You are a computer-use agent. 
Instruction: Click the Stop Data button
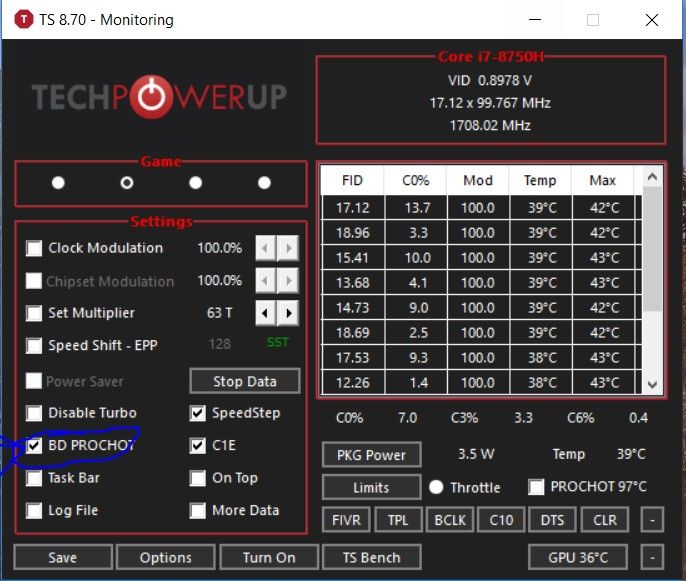245,381
